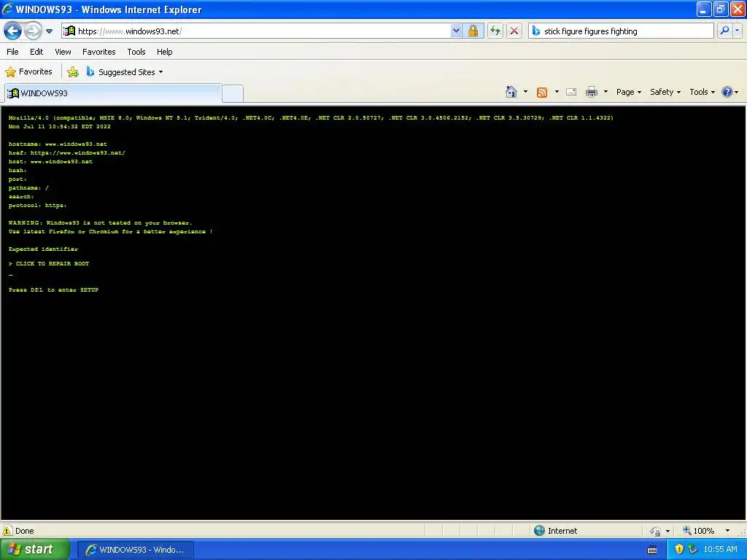Open search provider options dropdown
The height and width of the screenshot is (560, 747).
point(737,31)
